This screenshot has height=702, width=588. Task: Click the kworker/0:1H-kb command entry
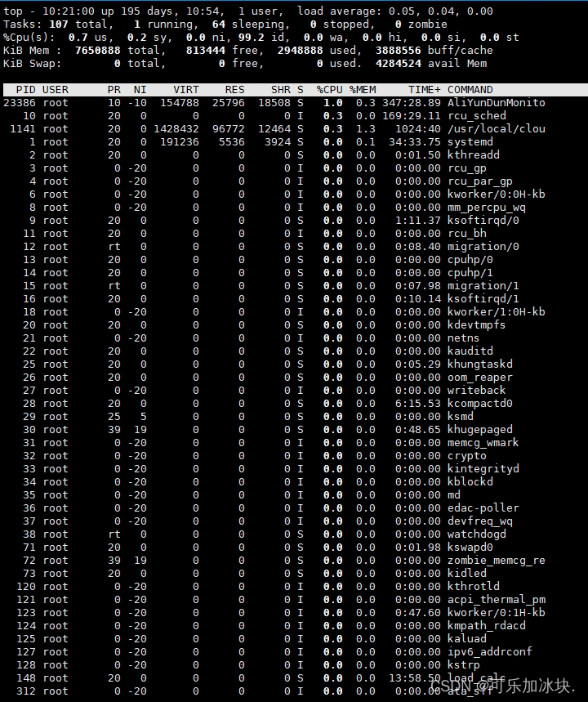497,612
